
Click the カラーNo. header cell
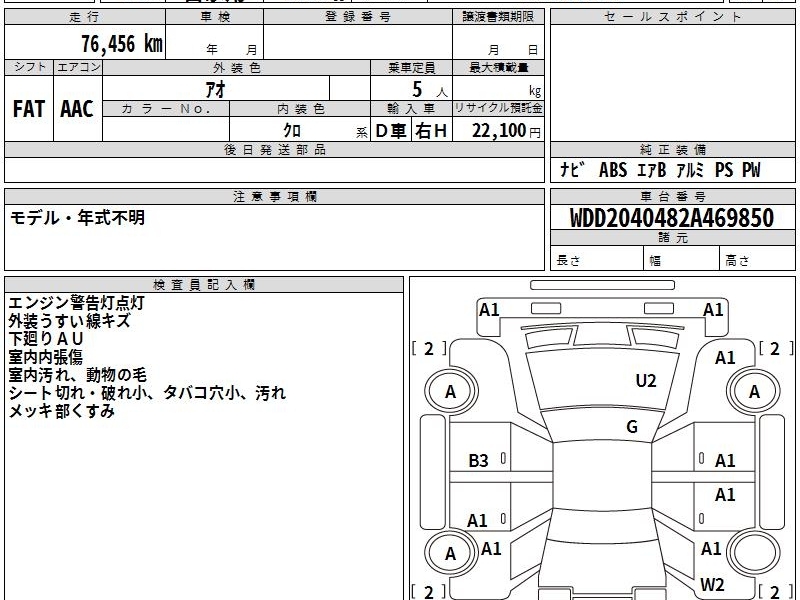click(166, 109)
